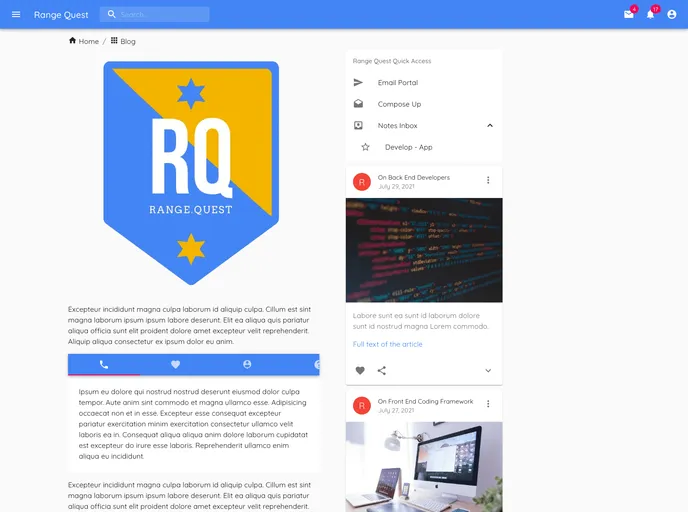
Task: Switch to the person profile tab
Action: (x=247, y=365)
